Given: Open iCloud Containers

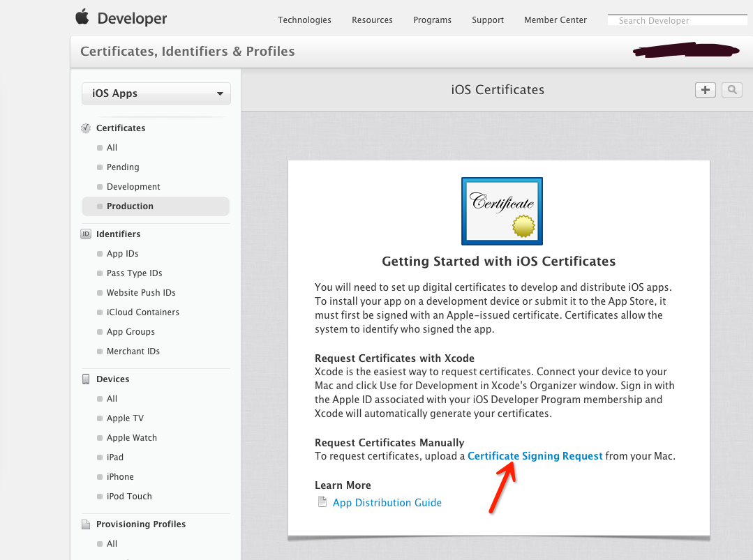Looking at the screenshot, I should 143,312.
